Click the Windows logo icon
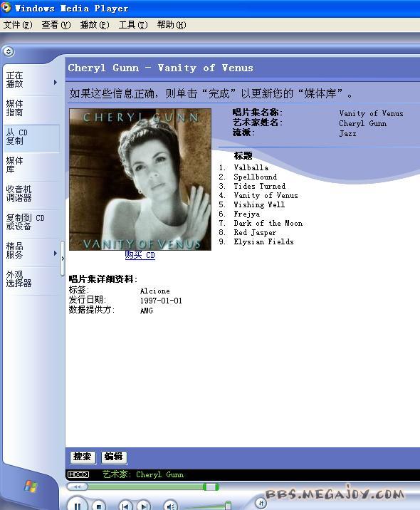The height and width of the screenshot is (510, 420). click(x=31, y=487)
